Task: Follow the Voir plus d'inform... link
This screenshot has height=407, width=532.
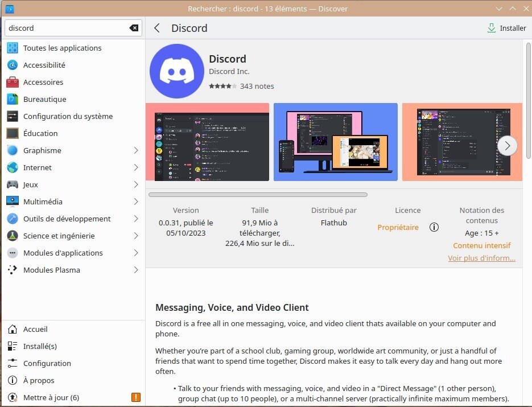Action: click(481, 258)
